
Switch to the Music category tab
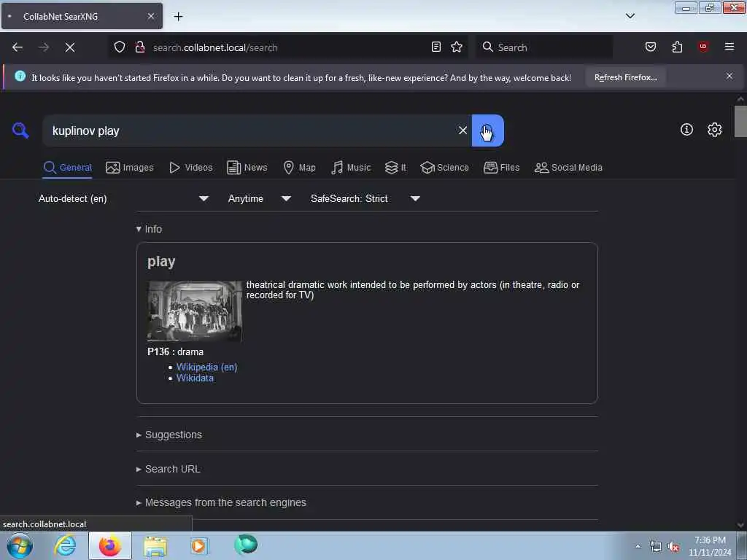point(351,168)
